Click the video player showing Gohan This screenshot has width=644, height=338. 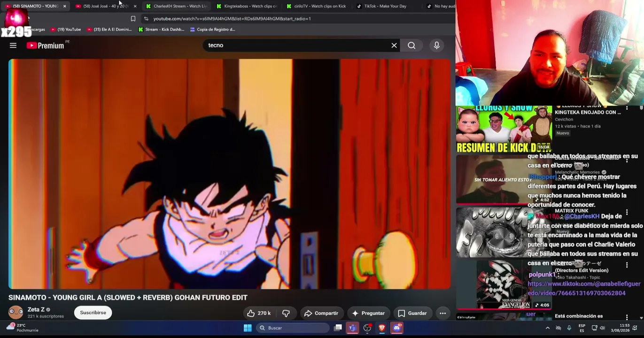point(230,174)
